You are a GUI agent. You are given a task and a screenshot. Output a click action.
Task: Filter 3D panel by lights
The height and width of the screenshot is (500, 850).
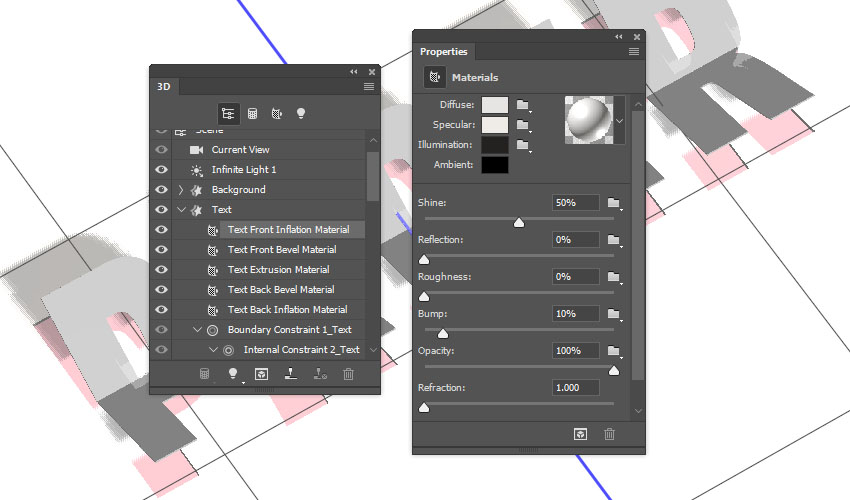coord(301,113)
